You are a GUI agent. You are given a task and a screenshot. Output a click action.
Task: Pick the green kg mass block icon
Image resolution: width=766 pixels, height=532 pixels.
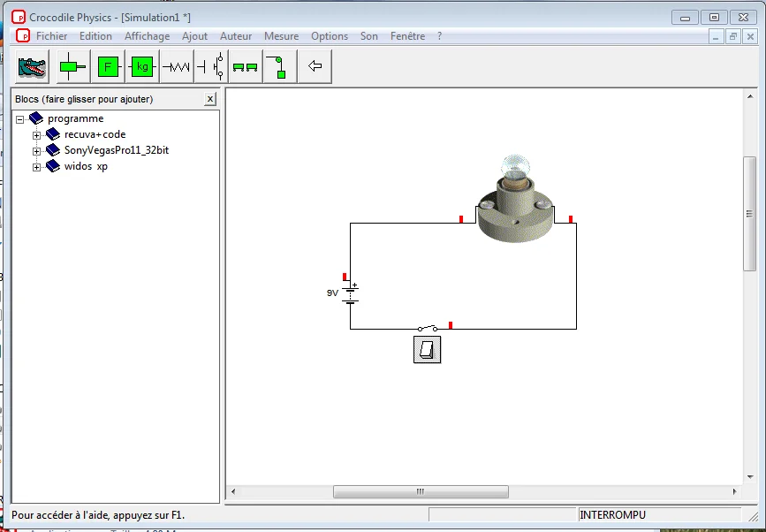pyautogui.click(x=142, y=67)
